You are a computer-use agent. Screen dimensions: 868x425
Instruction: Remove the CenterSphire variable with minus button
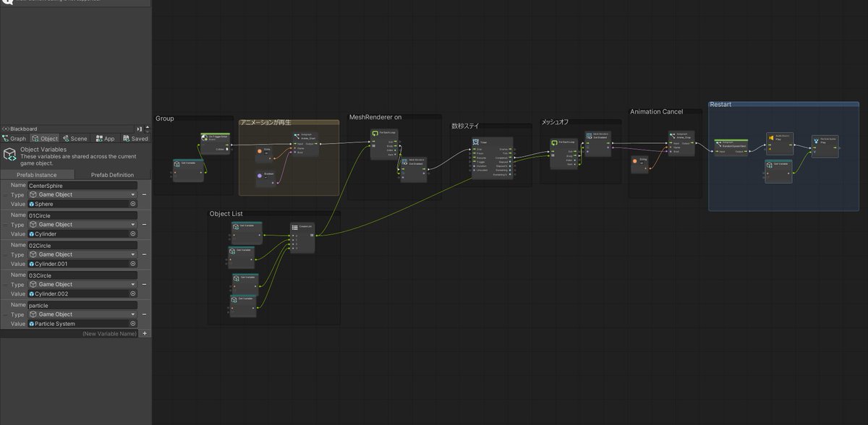(x=145, y=194)
